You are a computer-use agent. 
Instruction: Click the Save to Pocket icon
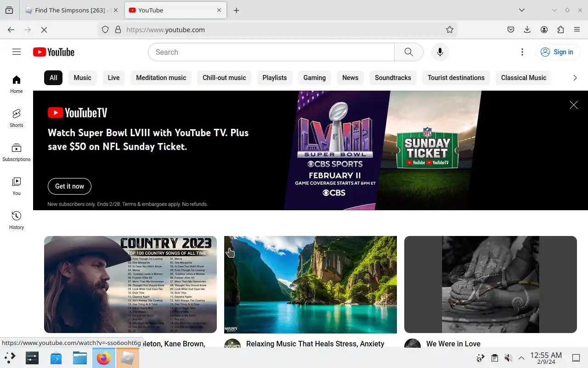511,29
